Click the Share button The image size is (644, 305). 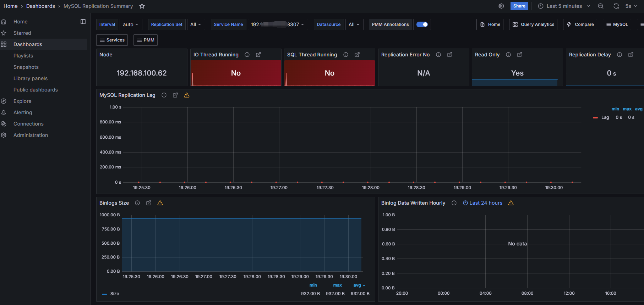point(519,6)
